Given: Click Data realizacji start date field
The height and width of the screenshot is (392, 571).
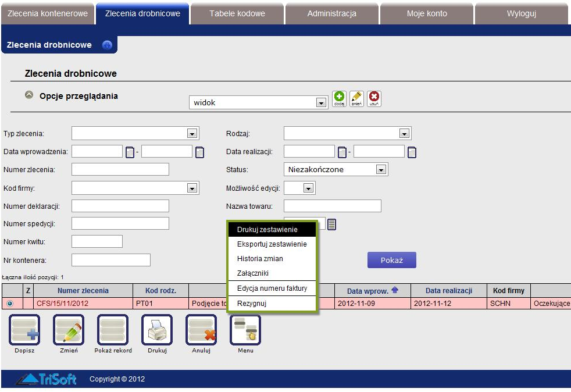Looking at the screenshot, I should pyautogui.click(x=309, y=151).
